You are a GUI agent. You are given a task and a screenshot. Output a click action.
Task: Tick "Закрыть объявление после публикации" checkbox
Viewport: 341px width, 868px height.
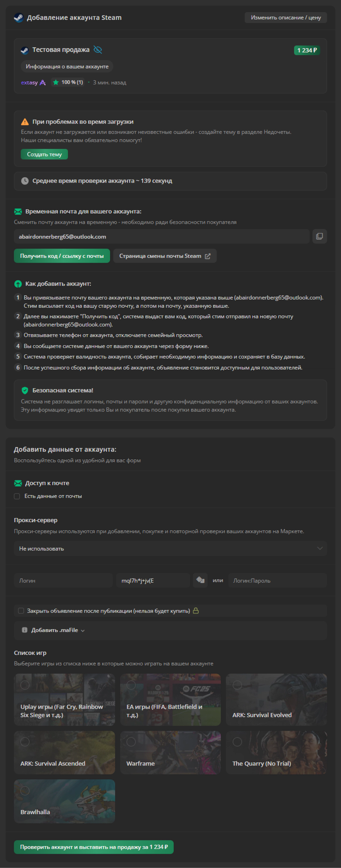coord(21,610)
